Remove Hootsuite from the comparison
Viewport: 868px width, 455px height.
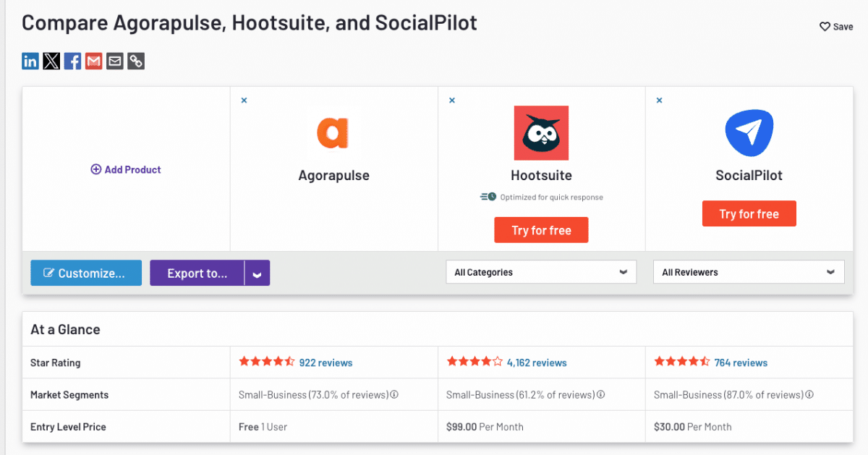452,100
